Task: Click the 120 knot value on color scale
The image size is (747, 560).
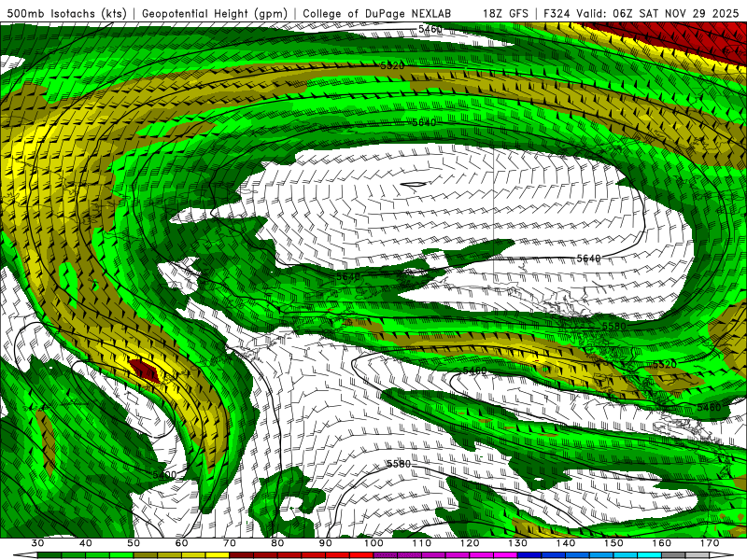Action: tap(470, 543)
